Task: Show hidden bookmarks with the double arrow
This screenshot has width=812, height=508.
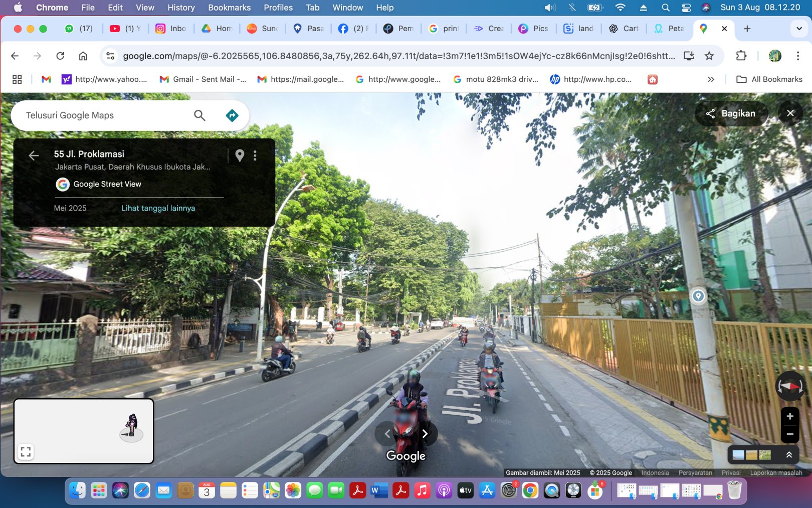Action: (x=710, y=79)
